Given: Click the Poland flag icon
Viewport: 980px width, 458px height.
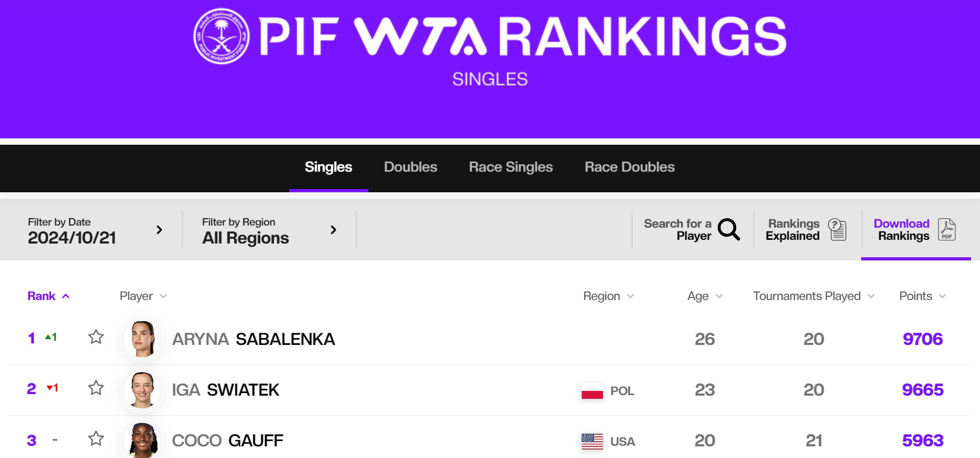Looking at the screenshot, I should 592,391.
